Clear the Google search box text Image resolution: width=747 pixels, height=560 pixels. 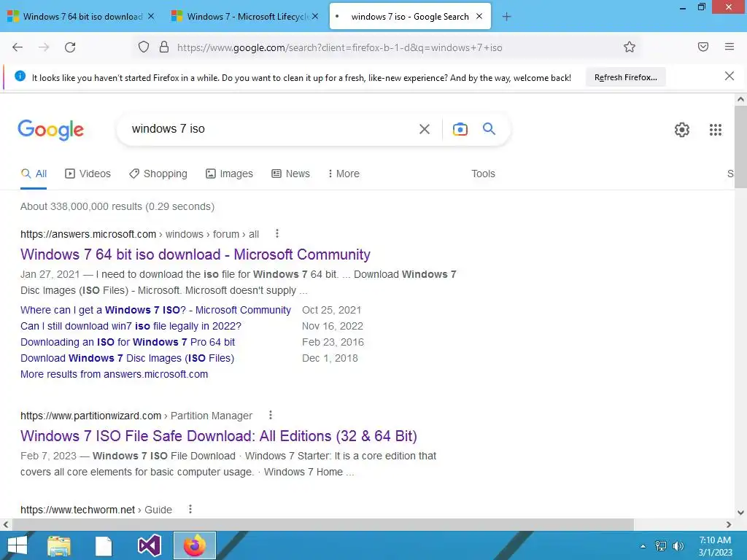click(425, 129)
